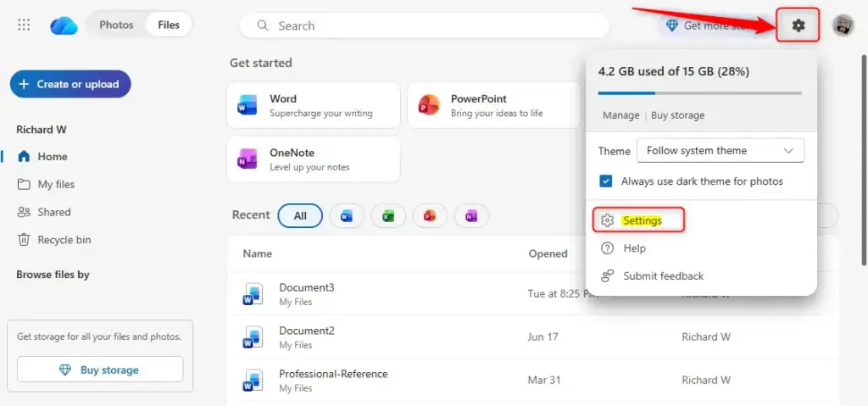The image size is (868, 406).
Task: Open the PowerPoint card Bring your ideas to life
Action: [494, 105]
